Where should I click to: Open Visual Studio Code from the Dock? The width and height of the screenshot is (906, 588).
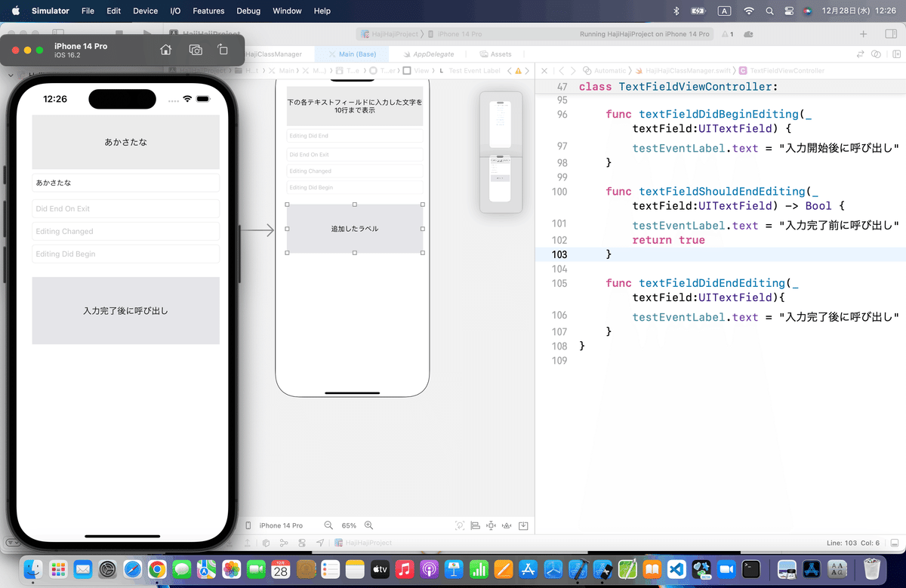pos(676,568)
